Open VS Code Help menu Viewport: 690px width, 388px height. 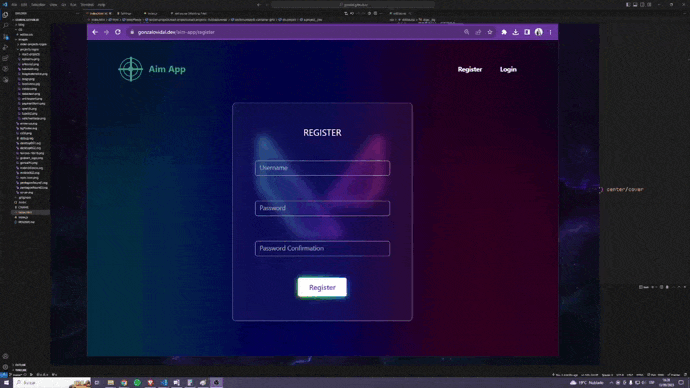coord(101,4)
